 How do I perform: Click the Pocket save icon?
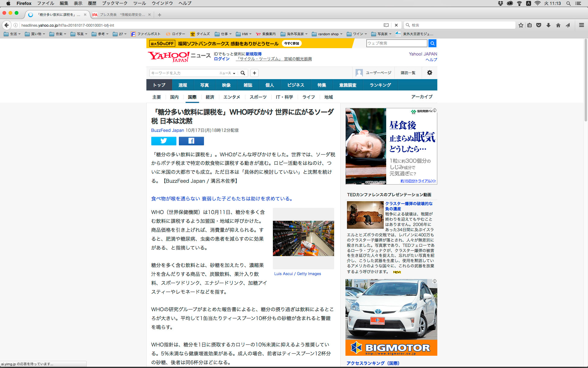539,25
